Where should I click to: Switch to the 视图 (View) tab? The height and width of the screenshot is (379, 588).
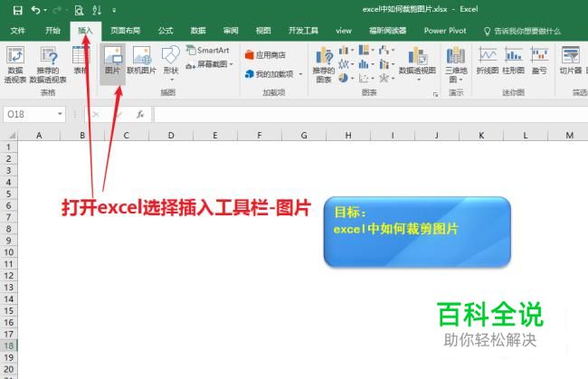pos(263,31)
